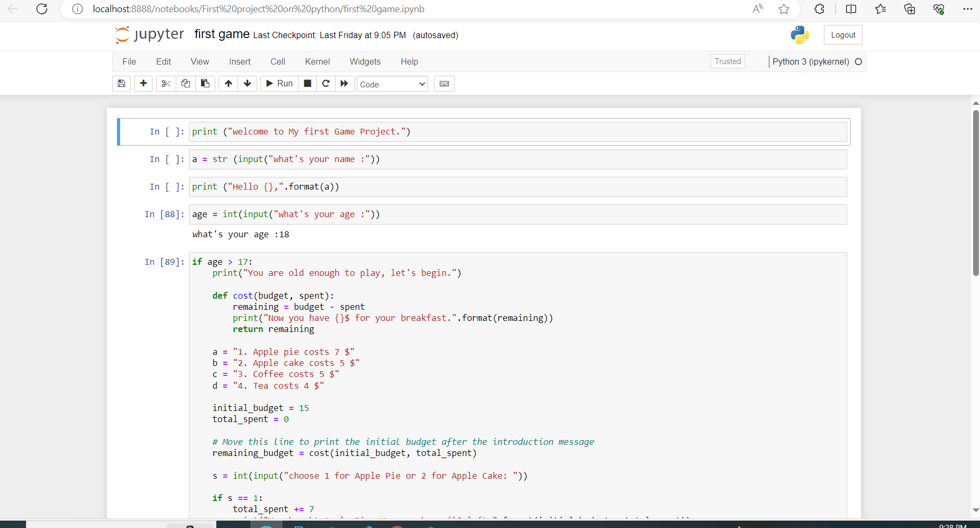Click the browser favorites star icon

point(784,9)
